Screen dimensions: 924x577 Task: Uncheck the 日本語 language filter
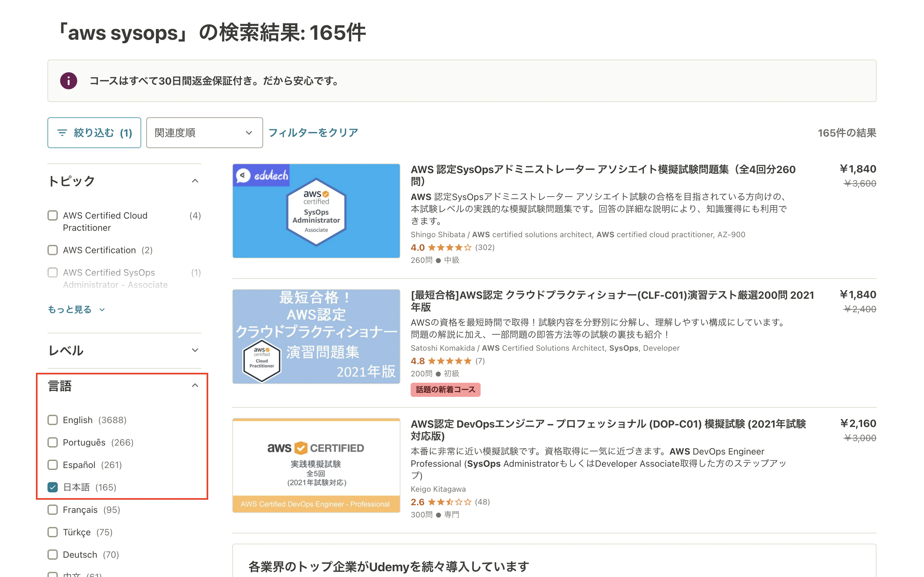point(53,487)
